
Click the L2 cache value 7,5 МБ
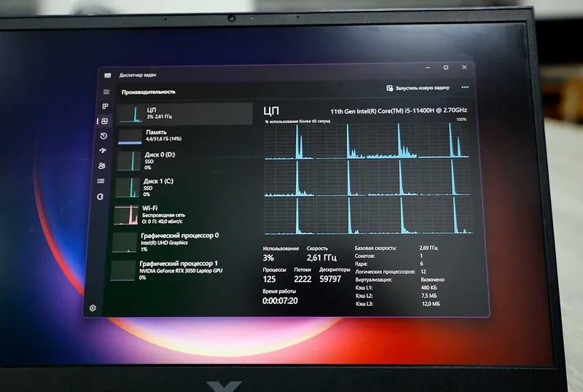click(x=429, y=296)
